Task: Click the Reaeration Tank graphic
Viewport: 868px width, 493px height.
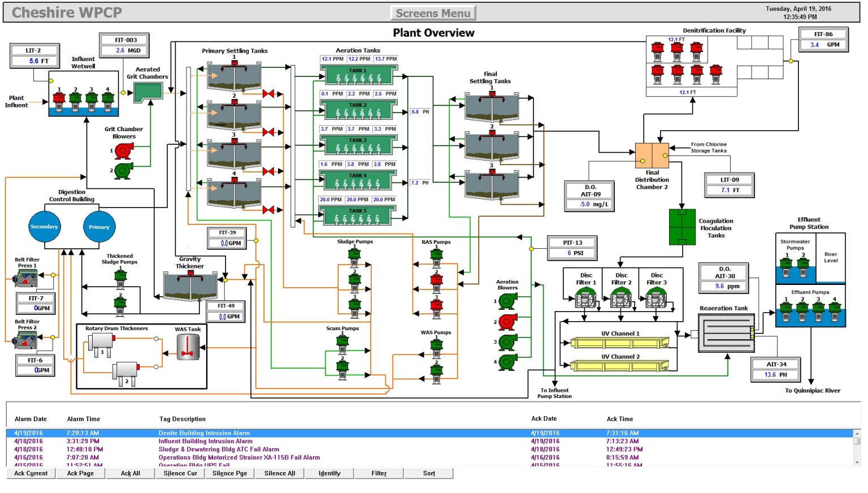Action: (726, 333)
